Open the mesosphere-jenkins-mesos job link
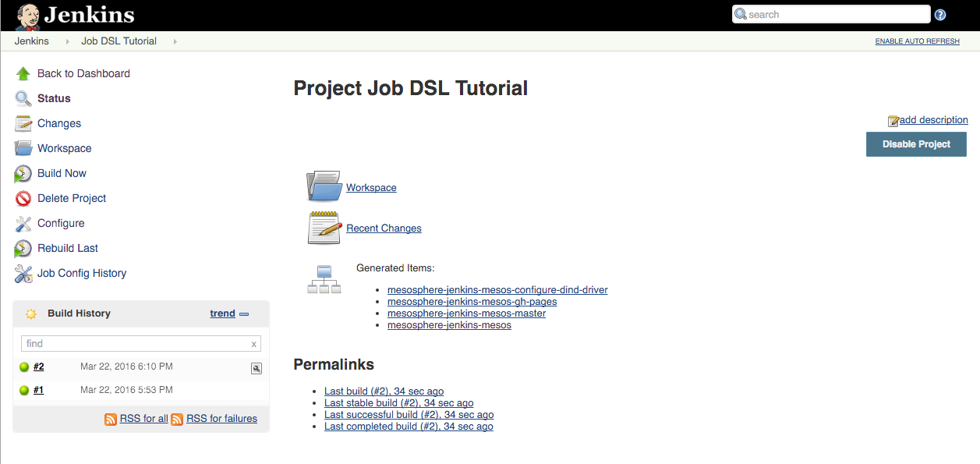 [449, 325]
